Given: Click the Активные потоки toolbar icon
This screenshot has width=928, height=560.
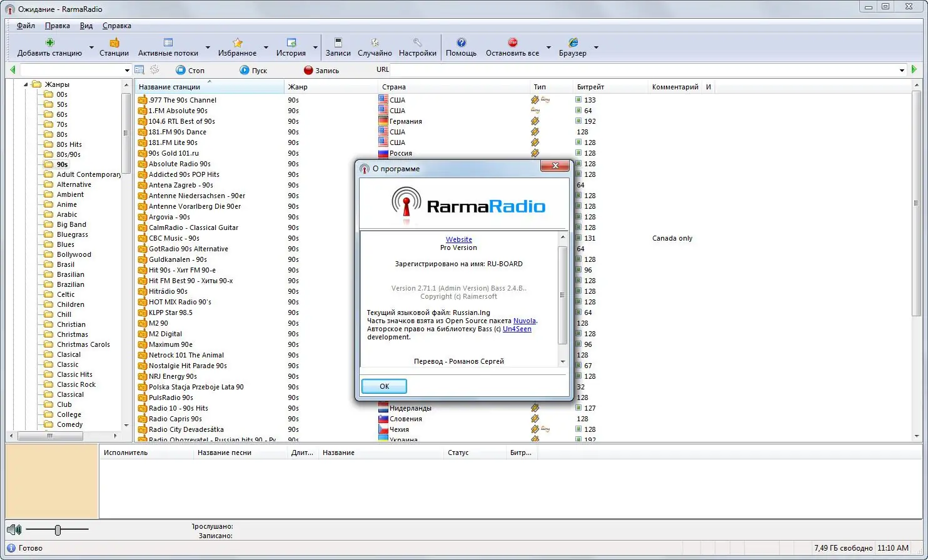Looking at the screenshot, I should [168, 42].
